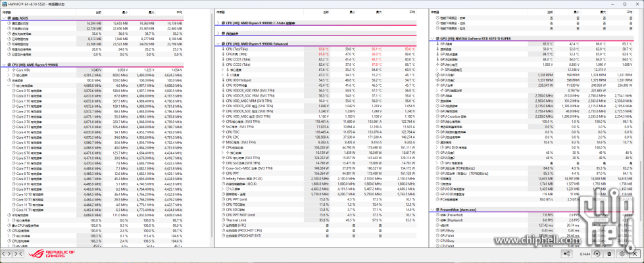Collapse the CPU [#0]: AMD Ryzen 9 9900X group
644x263 pixels.
4,64
